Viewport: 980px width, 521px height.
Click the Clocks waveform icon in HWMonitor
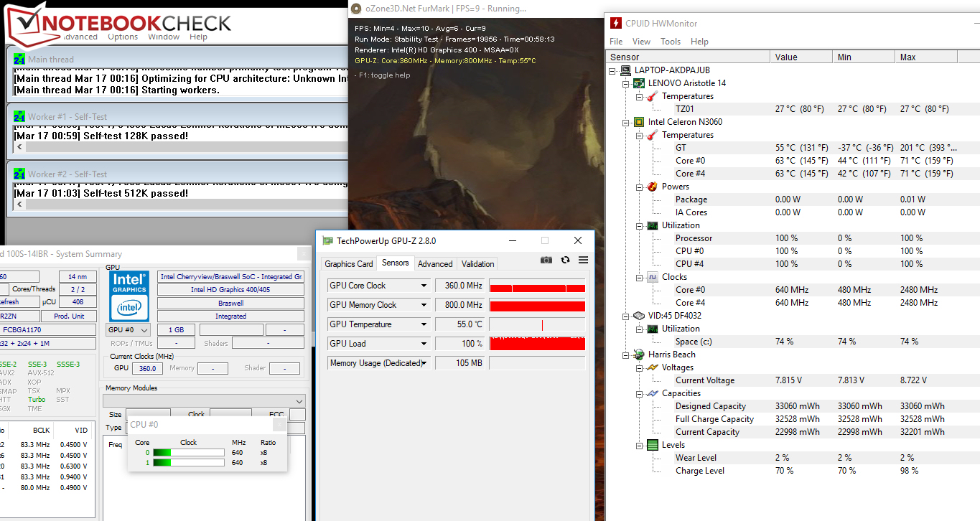point(652,277)
